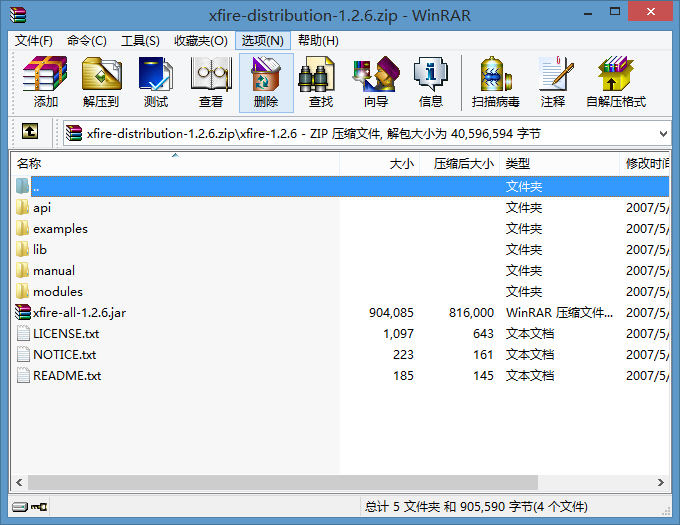Click the parent folder '..' icon
Viewport: 680px width, 525px height.
point(22,186)
